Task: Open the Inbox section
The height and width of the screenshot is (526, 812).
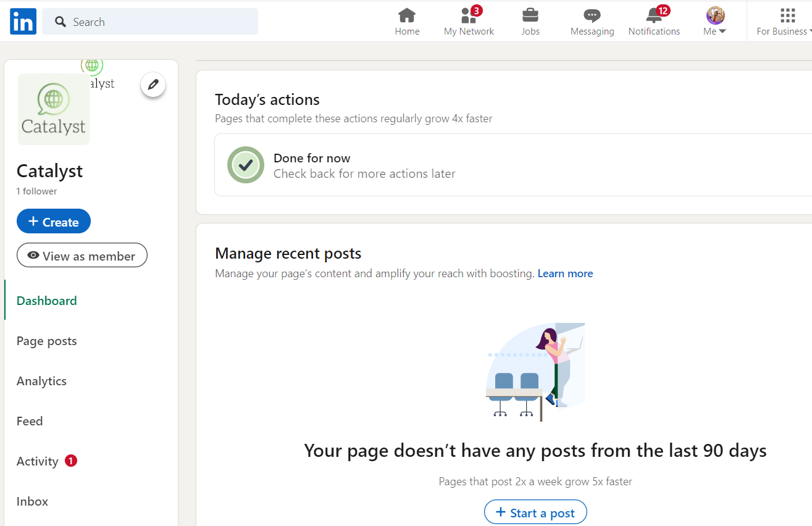Action: pyautogui.click(x=32, y=501)
